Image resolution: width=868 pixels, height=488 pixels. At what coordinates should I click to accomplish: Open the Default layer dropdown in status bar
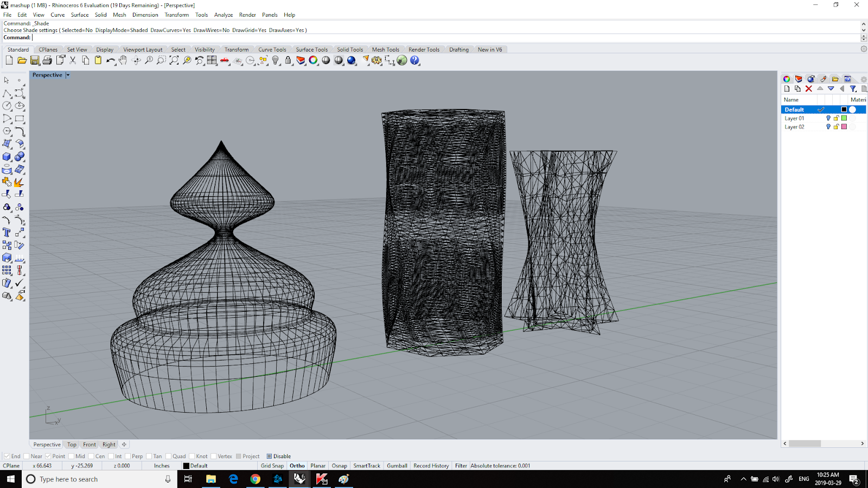(x=219, y=466)
